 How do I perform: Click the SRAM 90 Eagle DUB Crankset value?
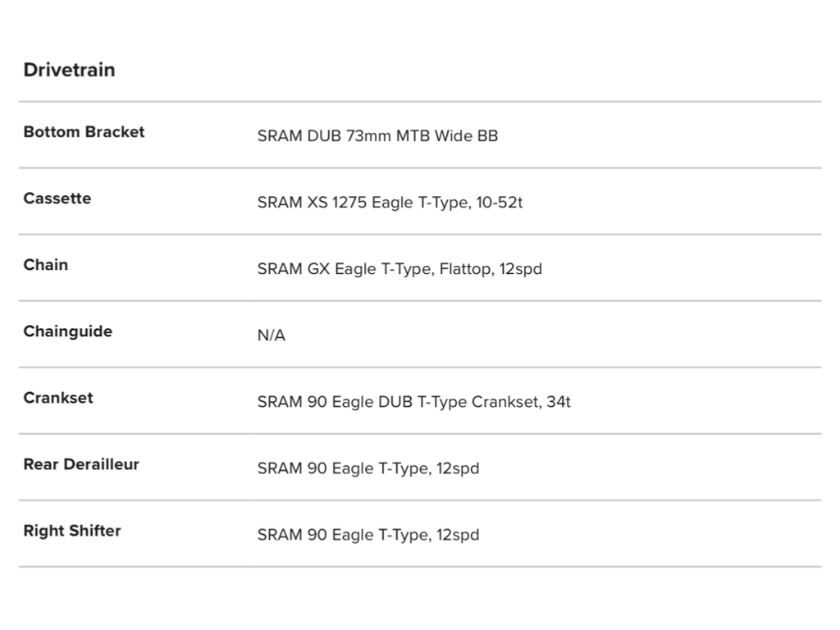413,402
